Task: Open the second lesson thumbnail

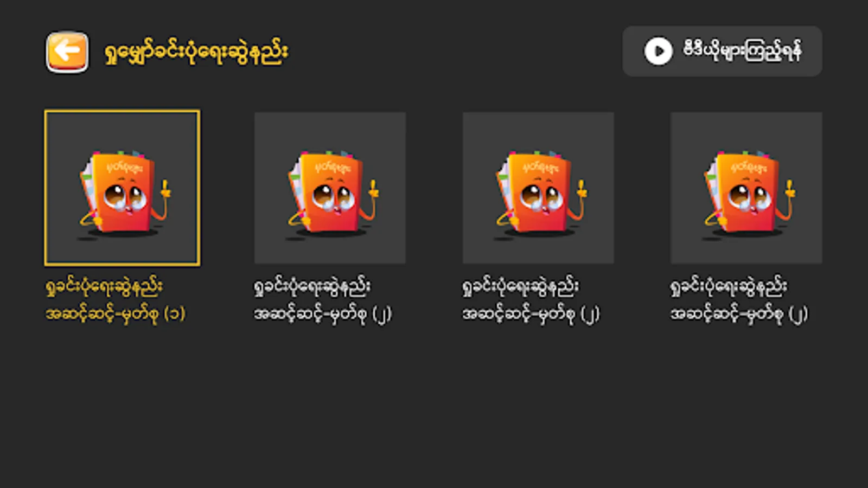Action: [x=330, y=188]
